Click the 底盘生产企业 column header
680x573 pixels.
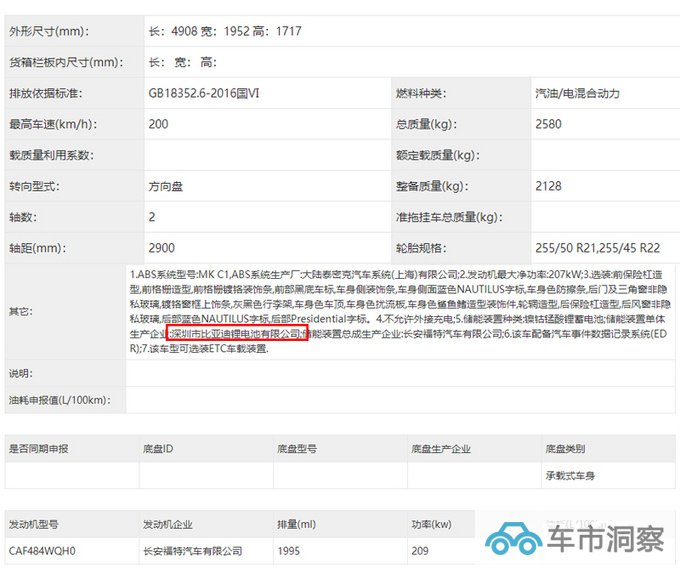coord(441,449)
